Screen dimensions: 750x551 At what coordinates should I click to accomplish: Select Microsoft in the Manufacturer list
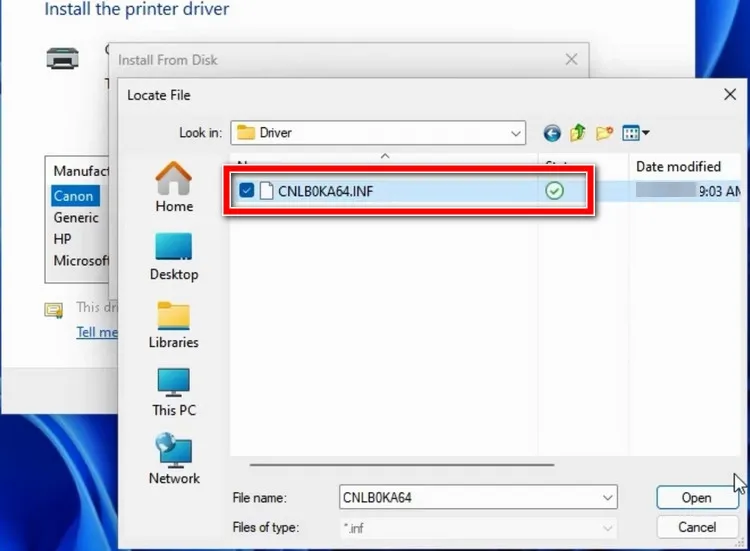81,260
